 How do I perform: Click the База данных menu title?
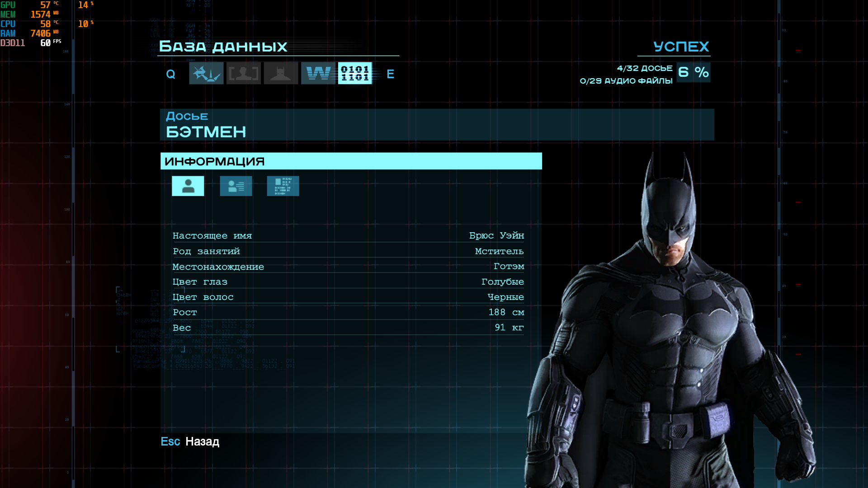tap(223, 47)
